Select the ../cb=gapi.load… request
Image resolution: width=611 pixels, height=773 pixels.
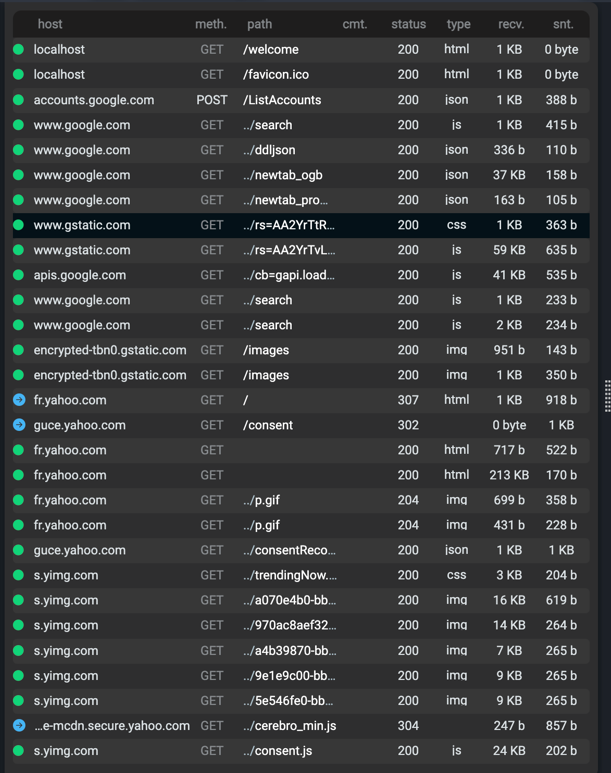pos(301,275)
